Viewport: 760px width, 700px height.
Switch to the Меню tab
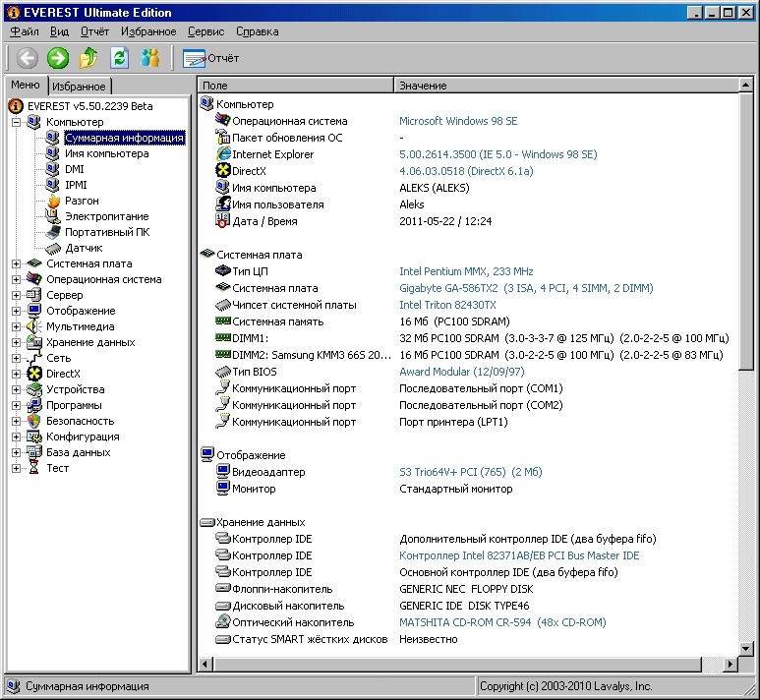pyautogui.click(x=26, y=85)
